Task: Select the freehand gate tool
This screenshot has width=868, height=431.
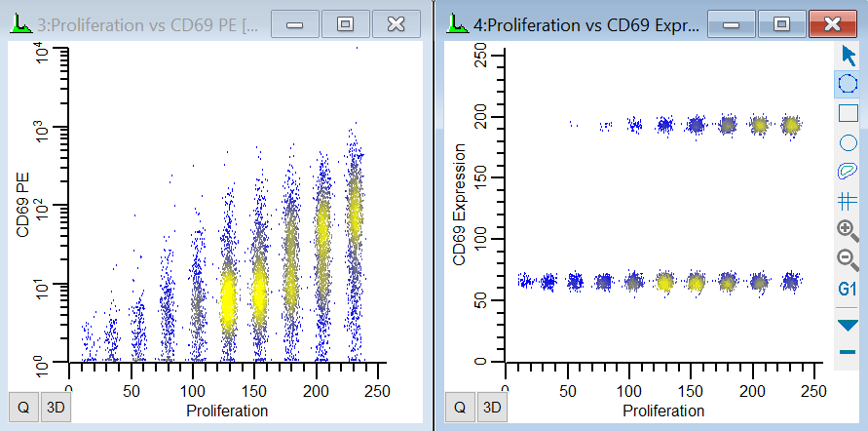Action: (848, 172)
